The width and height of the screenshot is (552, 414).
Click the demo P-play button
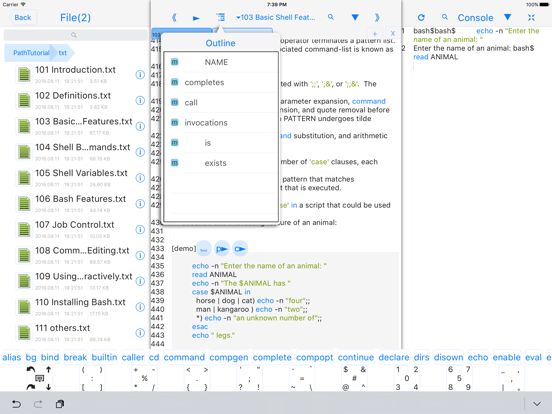pos(222,249)
